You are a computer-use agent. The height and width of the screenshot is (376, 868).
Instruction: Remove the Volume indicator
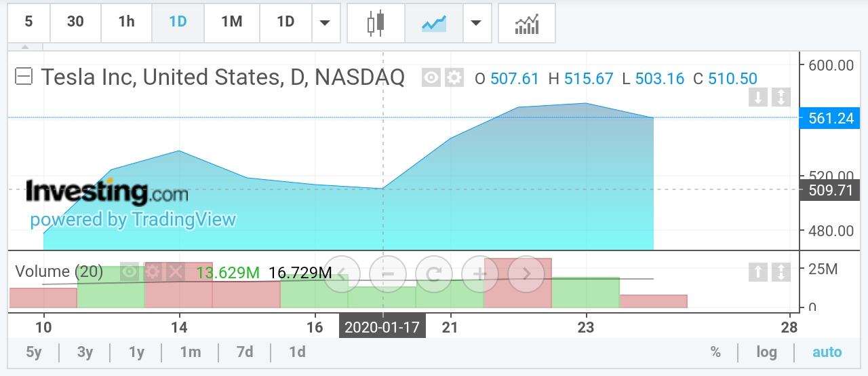click(176, 272)
